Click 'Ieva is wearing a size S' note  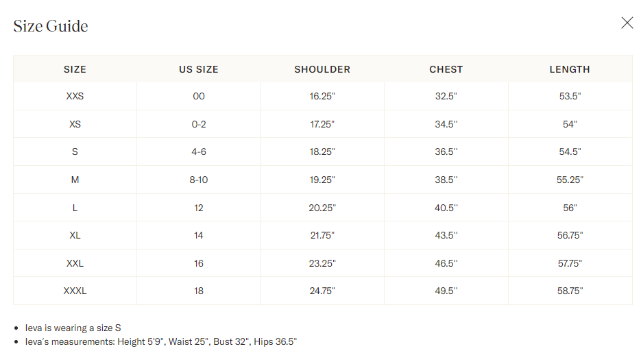73,328
